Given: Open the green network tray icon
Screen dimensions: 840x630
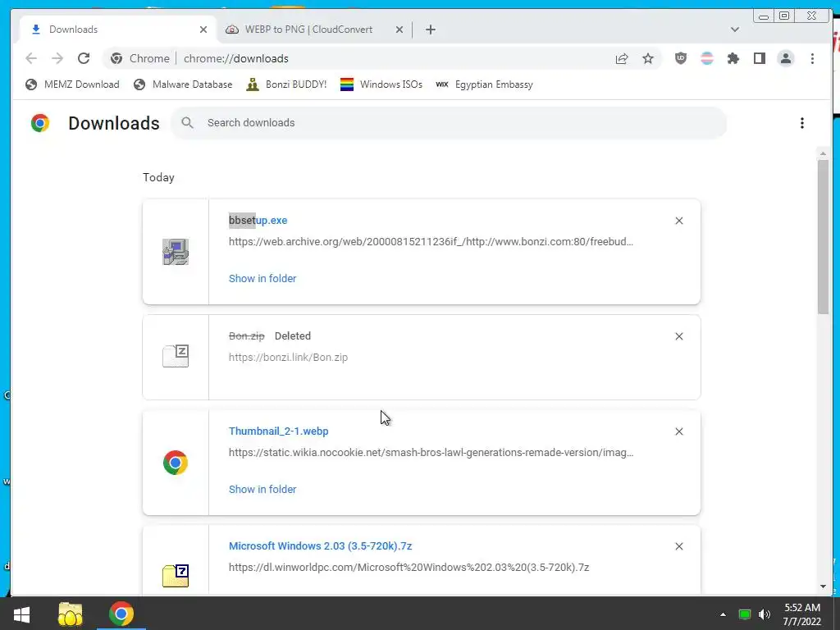Looking at the screenshot, I should point(745,614).
